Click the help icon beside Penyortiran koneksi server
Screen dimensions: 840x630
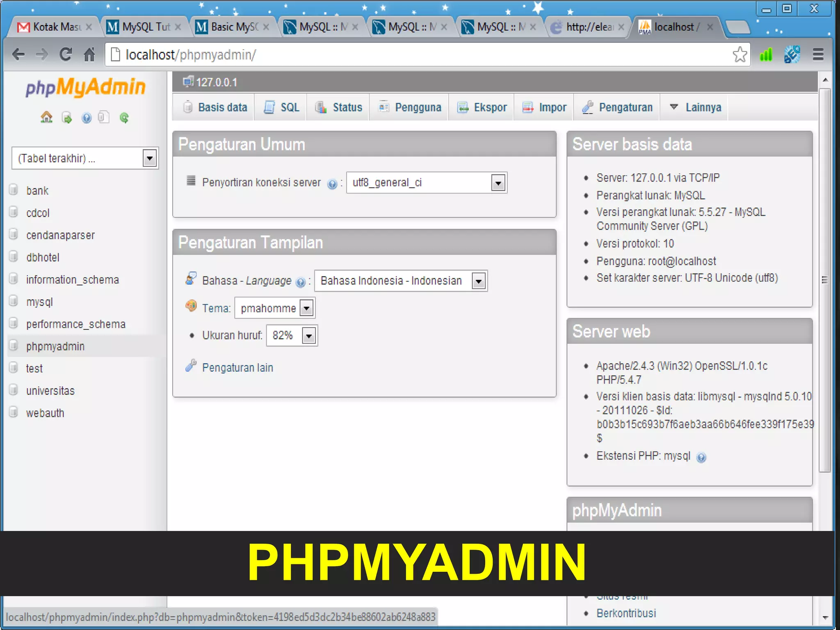[x=332, y=184]
